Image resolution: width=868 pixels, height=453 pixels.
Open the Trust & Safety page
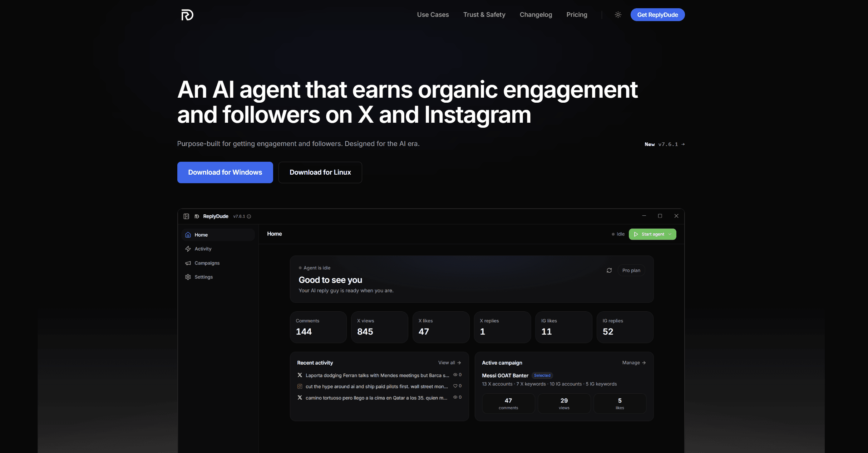tap(484, 15)
